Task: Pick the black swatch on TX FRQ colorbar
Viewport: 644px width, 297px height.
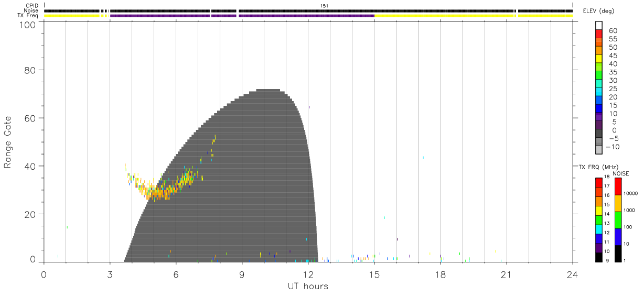Action: pos(598,257)
